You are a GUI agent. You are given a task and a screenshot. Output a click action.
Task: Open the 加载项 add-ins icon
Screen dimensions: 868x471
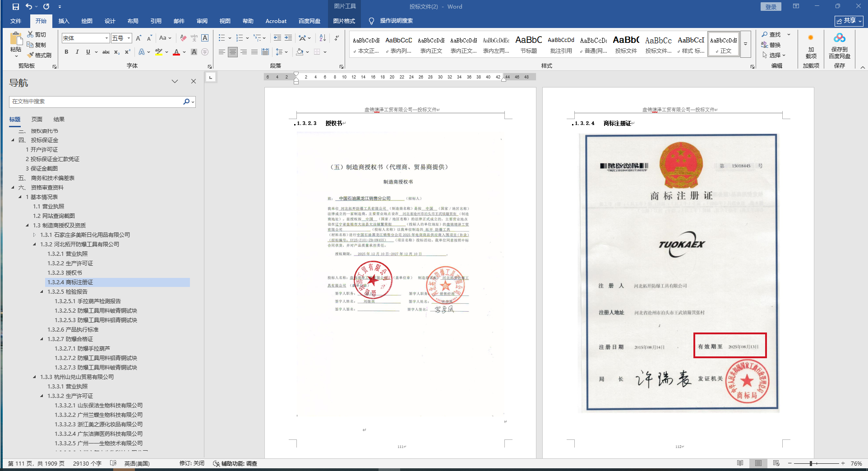(811, 38)
